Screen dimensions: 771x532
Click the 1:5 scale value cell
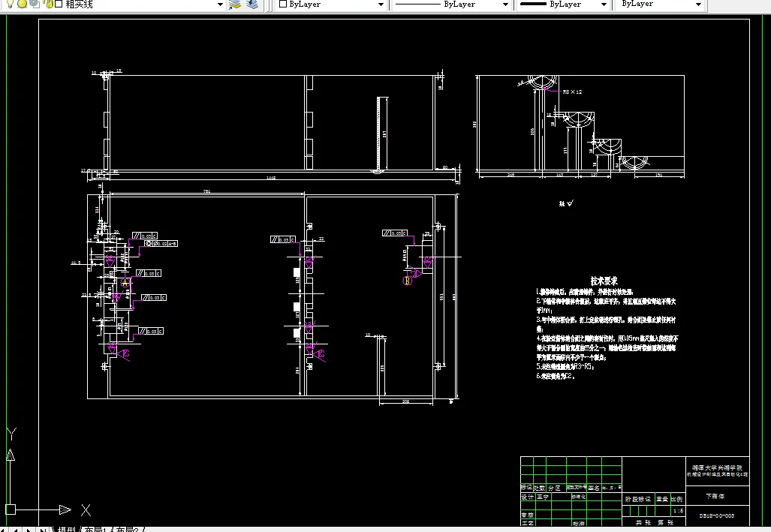coord(678,511)
